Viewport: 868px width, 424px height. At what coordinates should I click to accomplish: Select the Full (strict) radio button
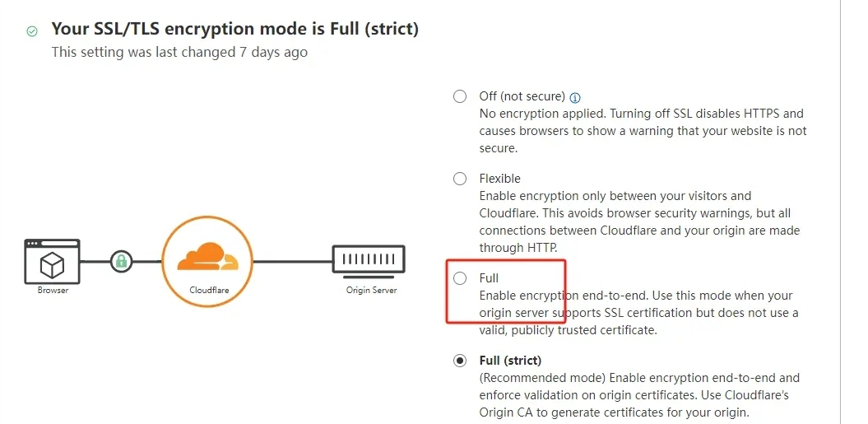461,361
